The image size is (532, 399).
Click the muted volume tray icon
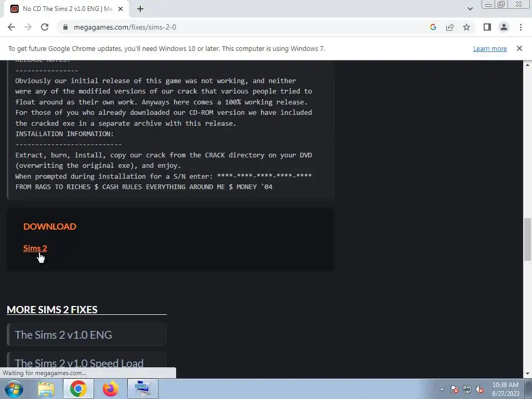(x=480, y=389)
